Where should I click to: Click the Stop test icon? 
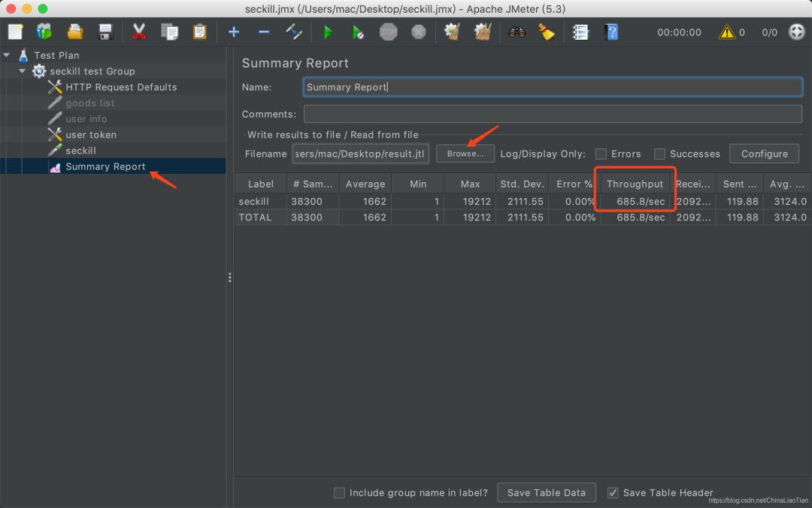tap(389, 32)
